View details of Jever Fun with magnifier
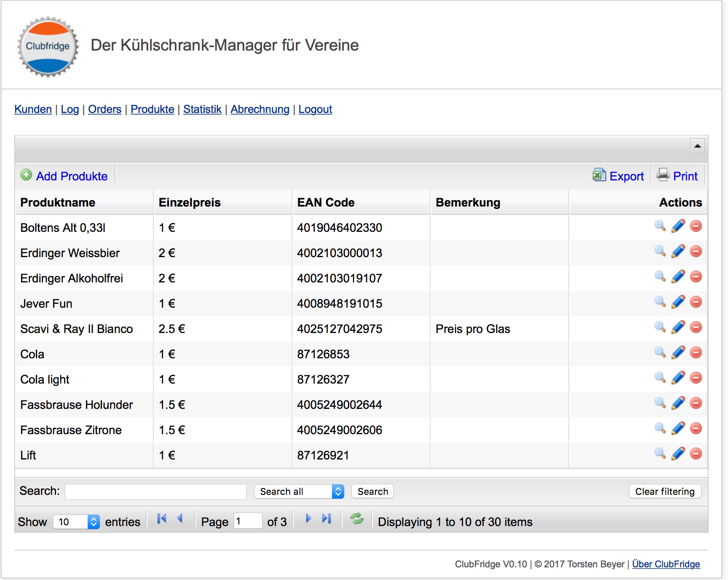 pyautogui.click(x=660, y=302)
